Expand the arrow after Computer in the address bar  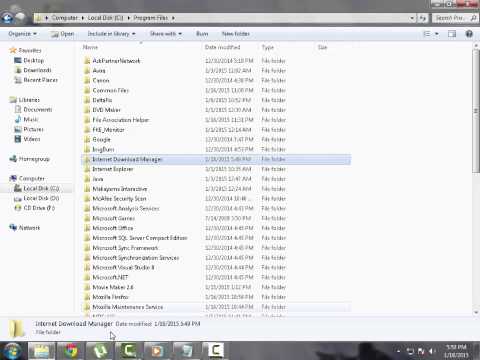point(82,18)
